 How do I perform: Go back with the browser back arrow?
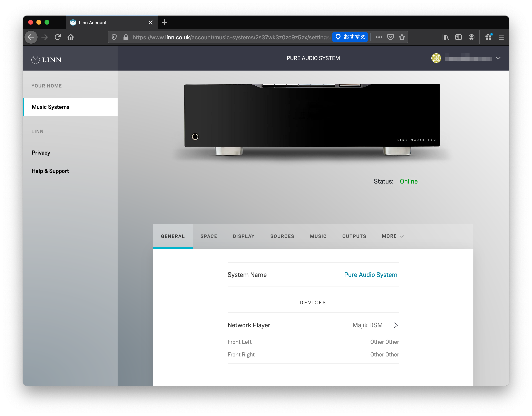pos(31,37)
